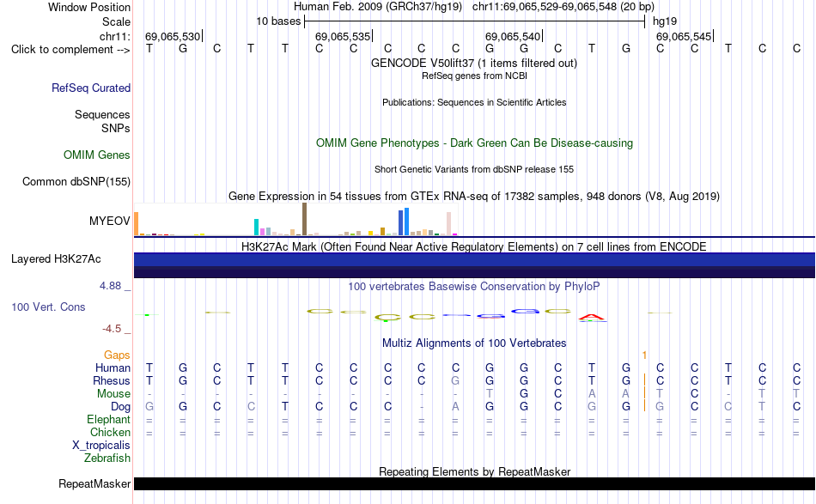This screenshot has height=504, width=816.
Task: Click the 'Click to complement -->' label
Action: 70,50
